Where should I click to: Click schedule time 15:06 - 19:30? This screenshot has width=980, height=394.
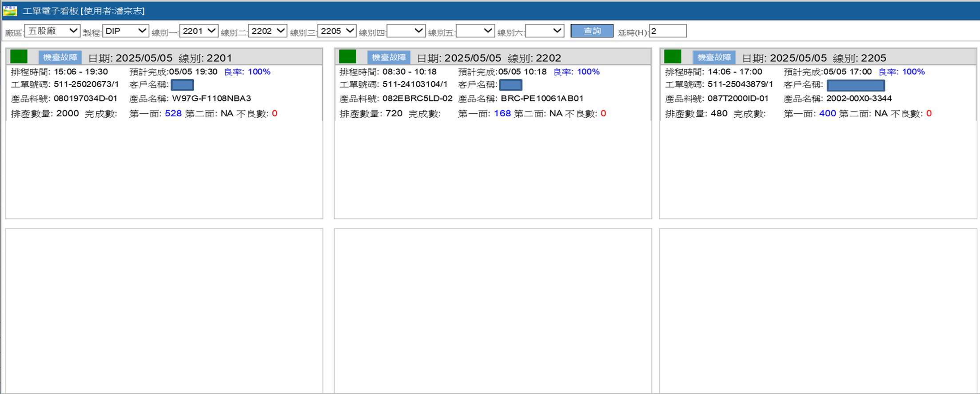click(x=81, y=72)
